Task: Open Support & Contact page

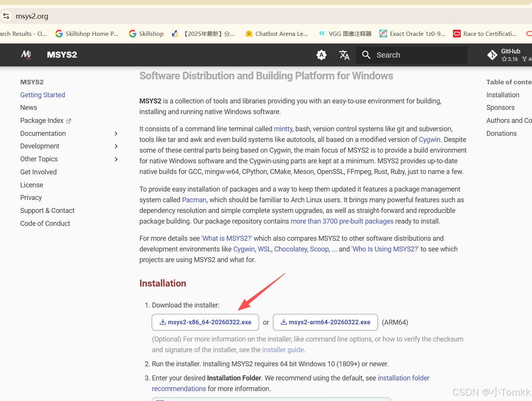Action: 47,211
